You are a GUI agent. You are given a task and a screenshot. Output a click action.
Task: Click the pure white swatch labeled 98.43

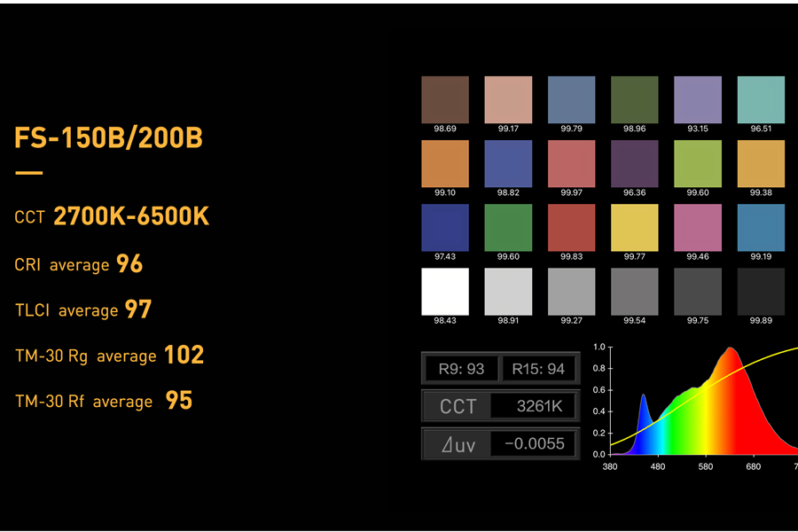(x=445, y=291)
